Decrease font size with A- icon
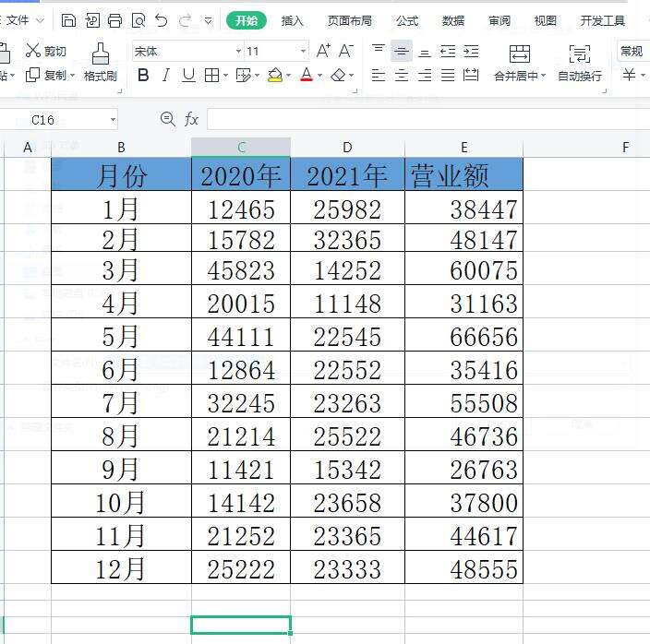Screen dimensions: 650x644 (345, 51)
